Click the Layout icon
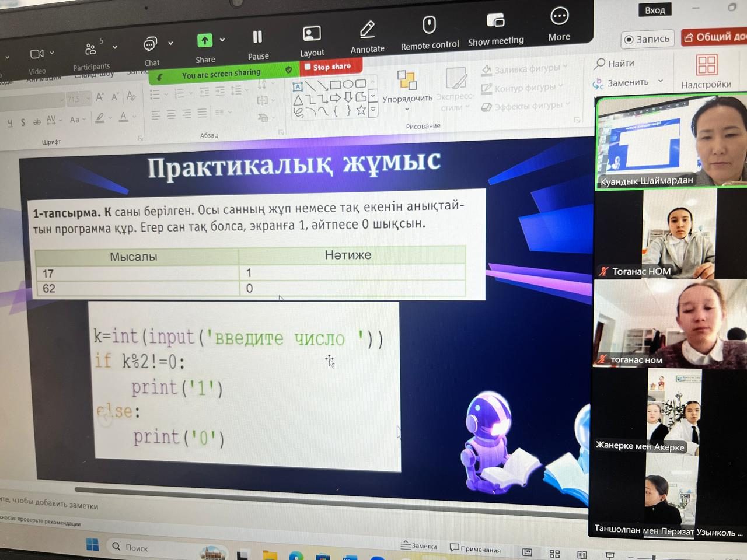 (x=312, y=34)
